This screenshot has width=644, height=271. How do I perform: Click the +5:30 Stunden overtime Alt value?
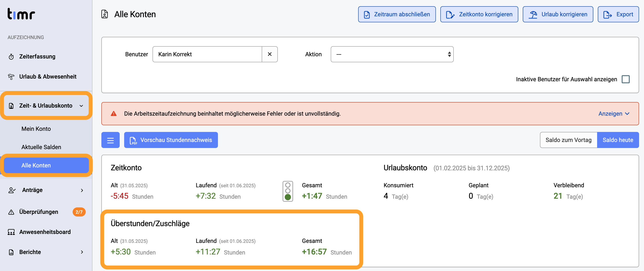click(133, 252)
